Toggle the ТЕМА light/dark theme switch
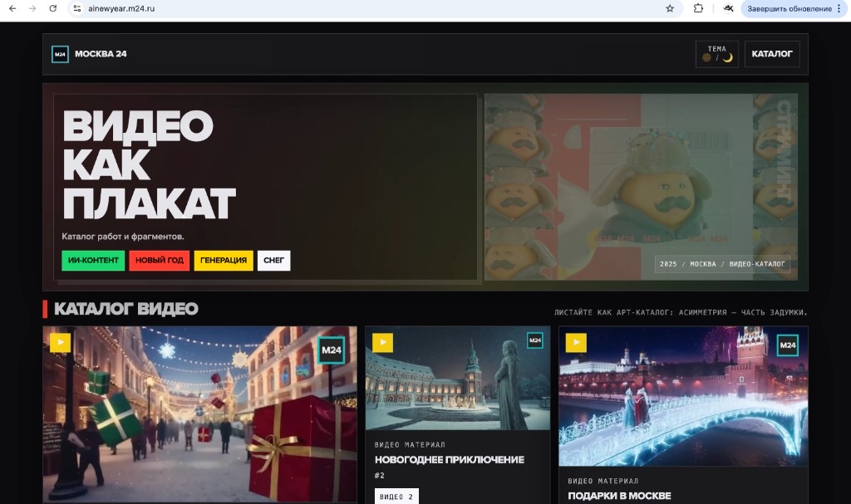 [717, 54]
